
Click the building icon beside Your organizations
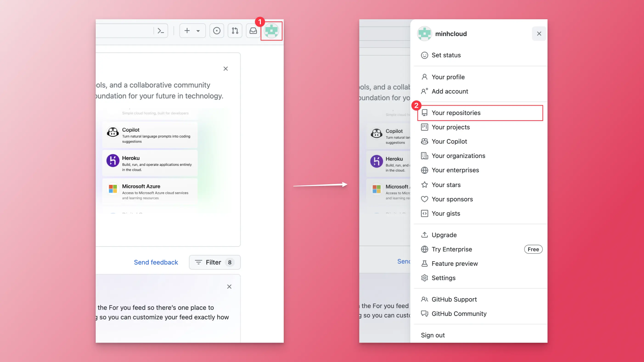click(425, 156)
